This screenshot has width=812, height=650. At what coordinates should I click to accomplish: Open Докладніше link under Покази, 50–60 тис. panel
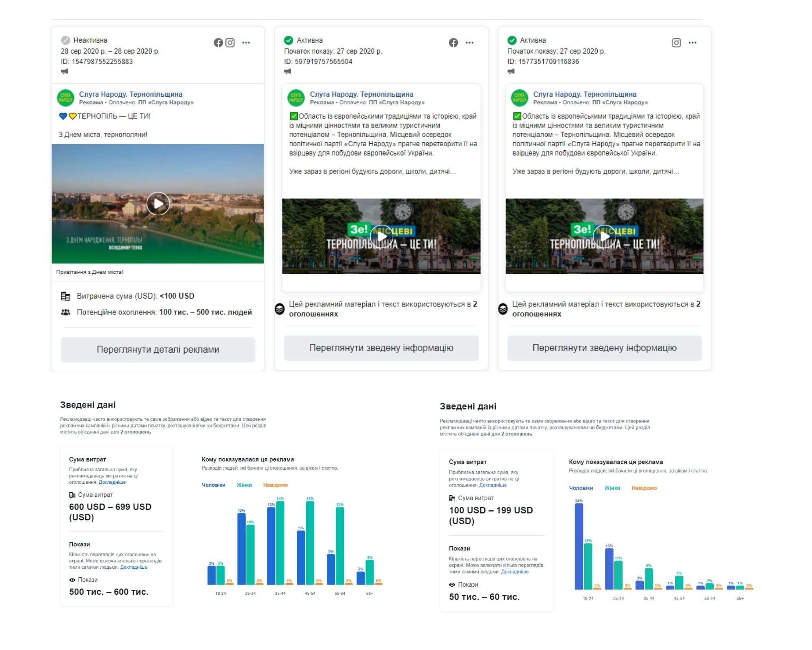[x=515, y=572]
